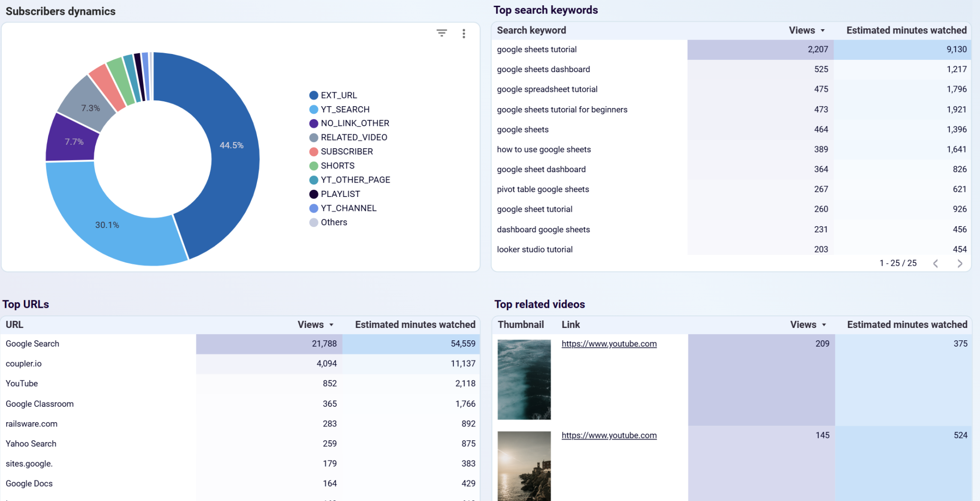Click the Search keyword column header
980x501 pixels.
coord(531,31)
